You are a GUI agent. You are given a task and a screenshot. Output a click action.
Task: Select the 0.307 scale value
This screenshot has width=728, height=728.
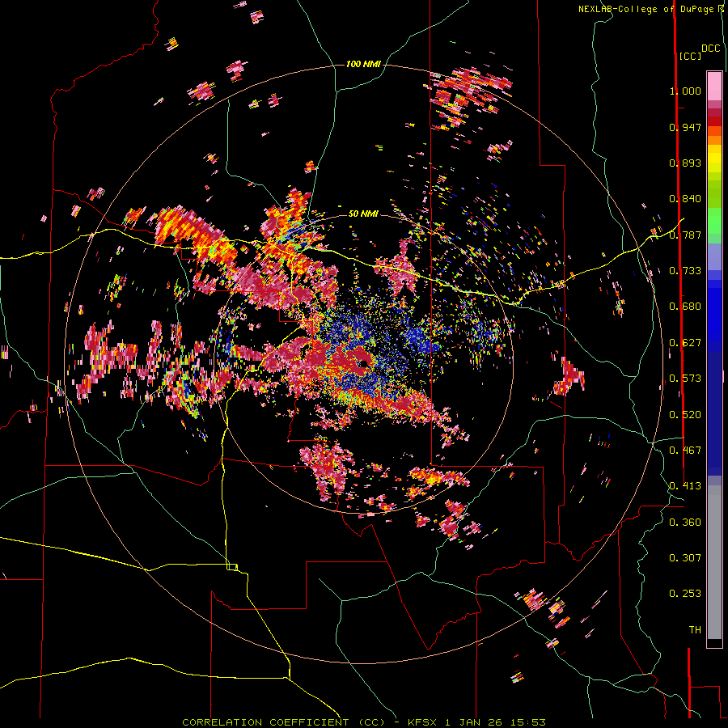tap(685, 558)
